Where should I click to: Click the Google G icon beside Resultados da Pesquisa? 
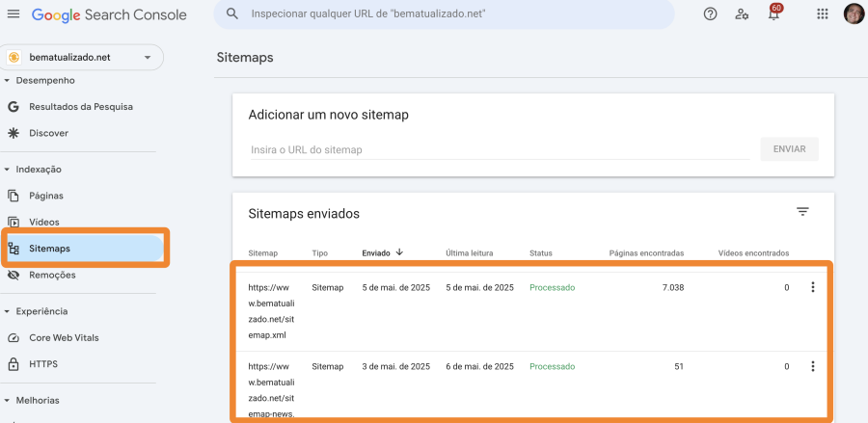click(14, 107)
